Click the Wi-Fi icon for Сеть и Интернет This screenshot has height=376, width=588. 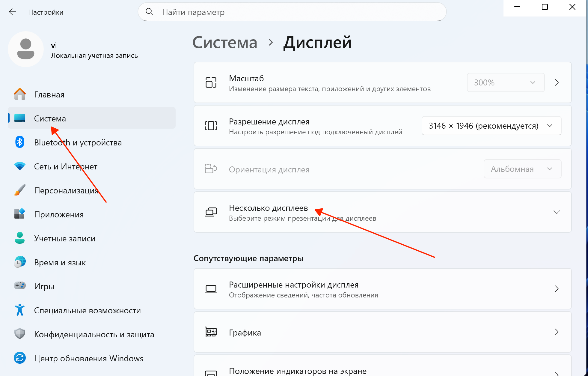point(20,166)
